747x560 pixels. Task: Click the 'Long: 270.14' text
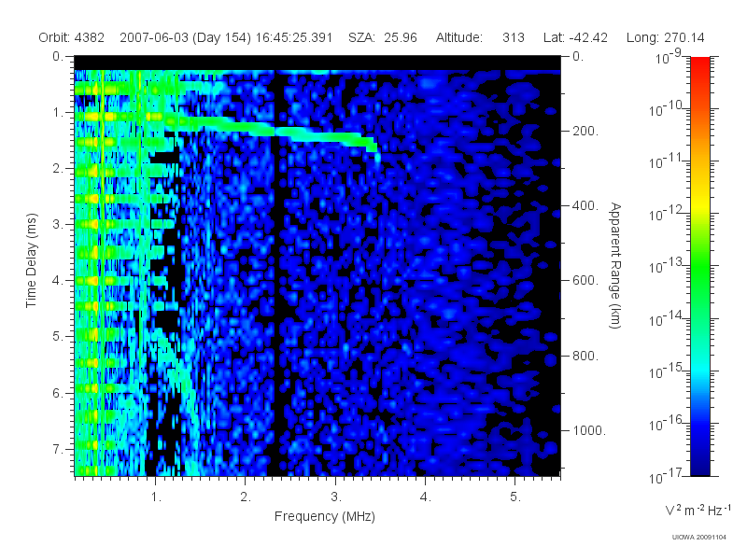(x=665, y=37)
